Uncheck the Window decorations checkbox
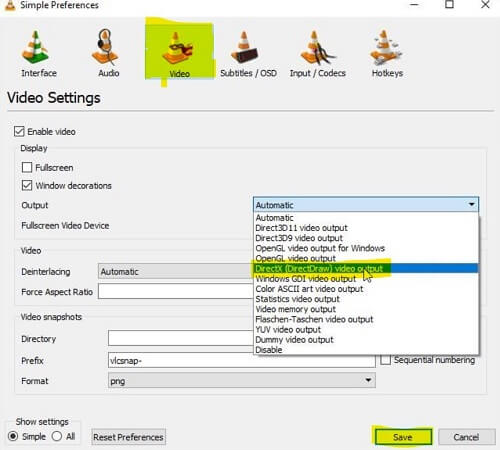The width and height of the screenshot is (500, 450). coord(27,185)
